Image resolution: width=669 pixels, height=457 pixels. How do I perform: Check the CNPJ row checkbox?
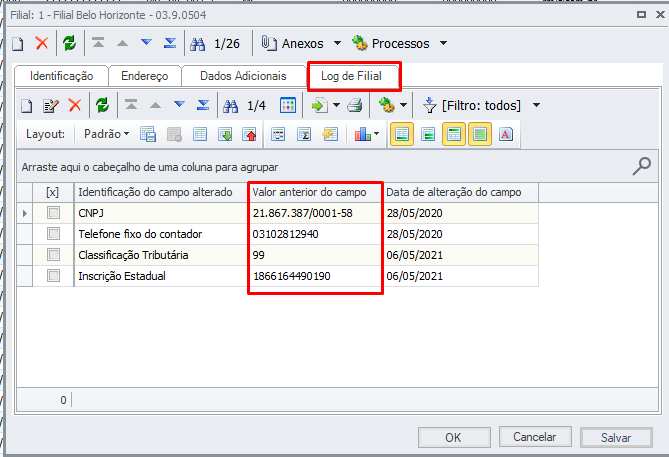point(53,212)
